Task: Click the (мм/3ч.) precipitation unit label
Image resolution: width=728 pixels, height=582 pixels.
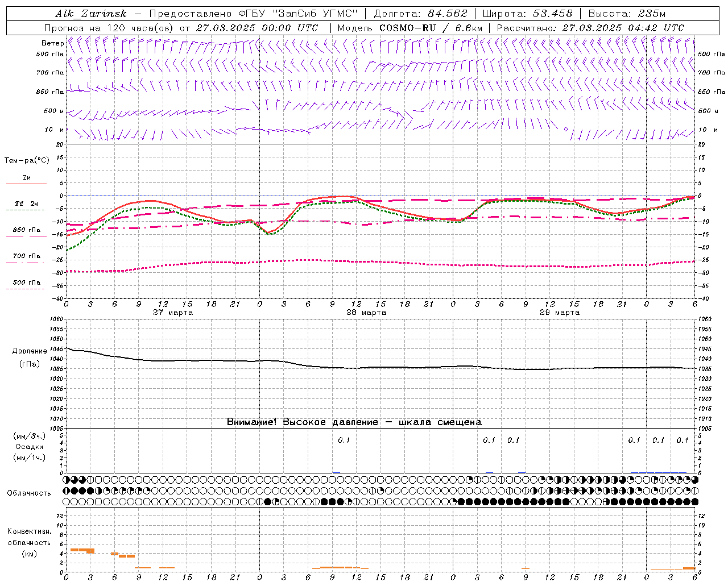Action: 30,436
